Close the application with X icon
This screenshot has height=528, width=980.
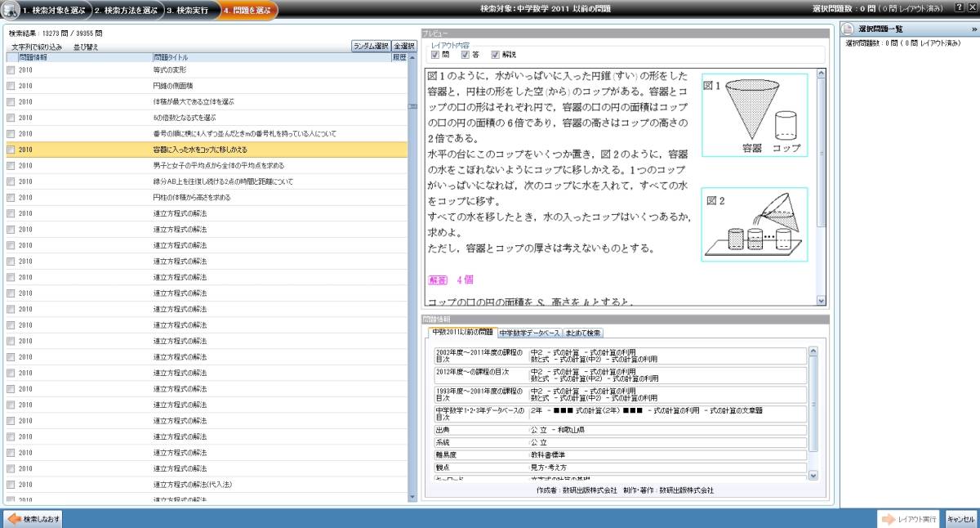pyautogui.click(x=971, y=7)
